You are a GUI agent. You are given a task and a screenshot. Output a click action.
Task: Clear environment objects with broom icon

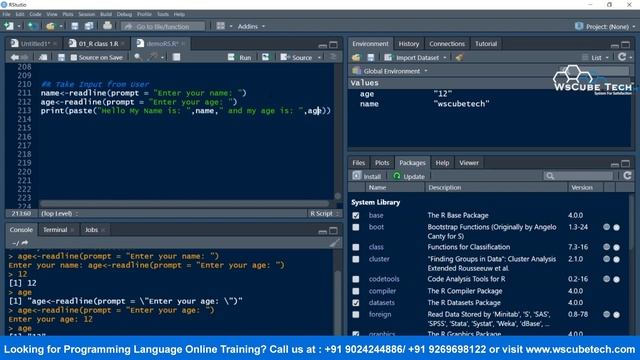click(459, 58)
